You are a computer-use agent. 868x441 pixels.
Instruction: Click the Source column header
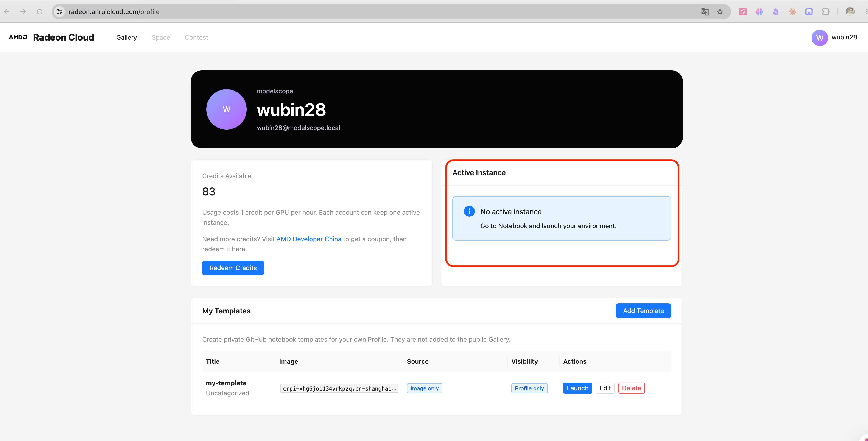(418, 362)
